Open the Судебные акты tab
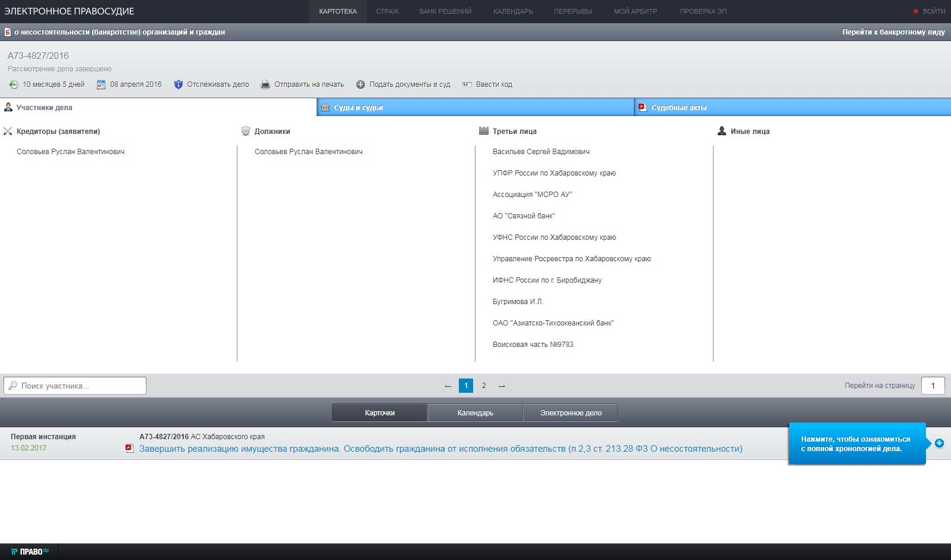 678,108
